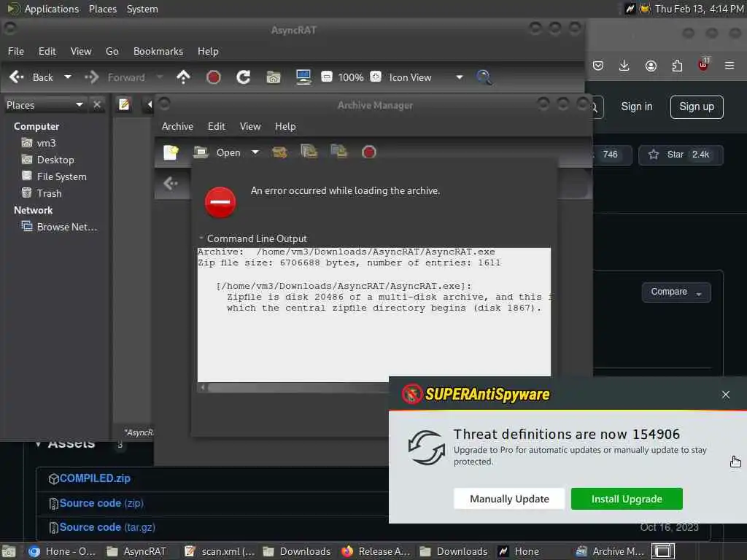Image resolution: width=747 pixels, height=560 pixels.
Task: Click the red stop icon in Archive Manager
Action: (368, 152)
